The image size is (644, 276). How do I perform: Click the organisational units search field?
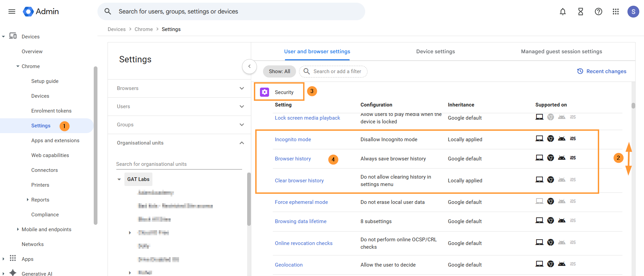coord(179,164)
